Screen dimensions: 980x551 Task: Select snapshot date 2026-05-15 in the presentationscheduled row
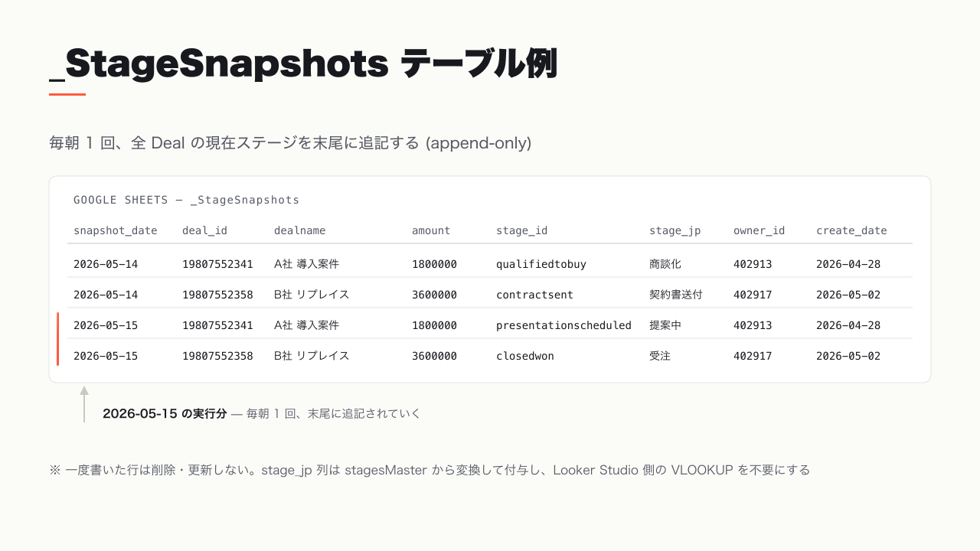106,325
